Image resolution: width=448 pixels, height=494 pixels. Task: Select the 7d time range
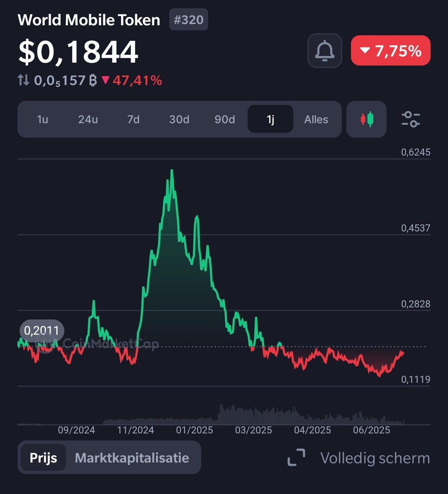(x=133, y=119)
